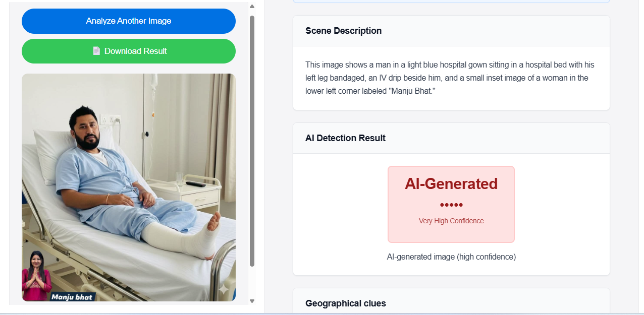
Task: Click the IV drip bag in the photo
Action: (152, 84)
